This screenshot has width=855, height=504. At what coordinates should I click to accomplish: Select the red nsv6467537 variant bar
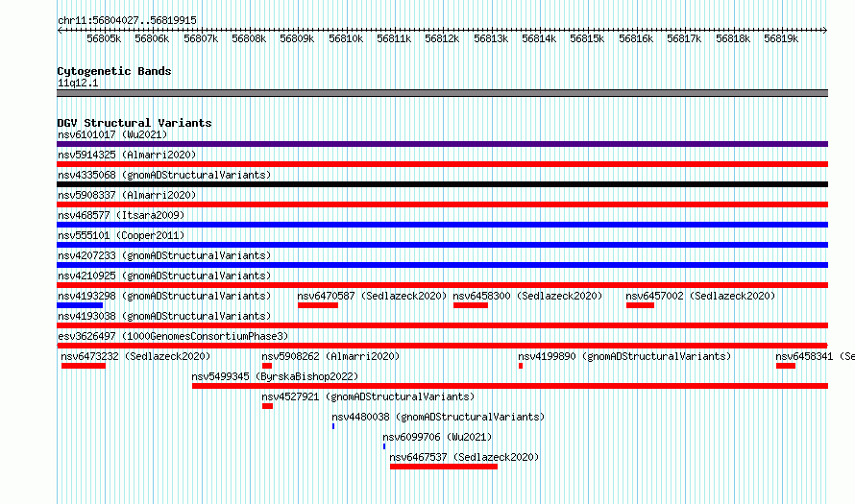(444, 467)
